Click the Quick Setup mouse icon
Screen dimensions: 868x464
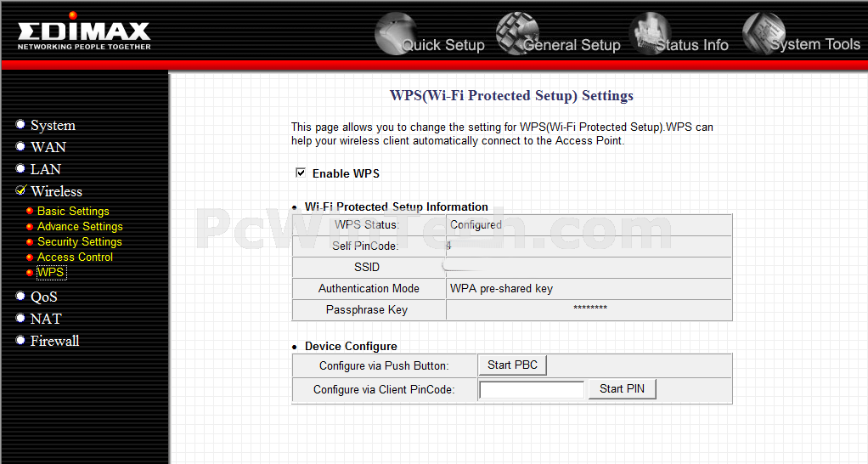[395, 34]
